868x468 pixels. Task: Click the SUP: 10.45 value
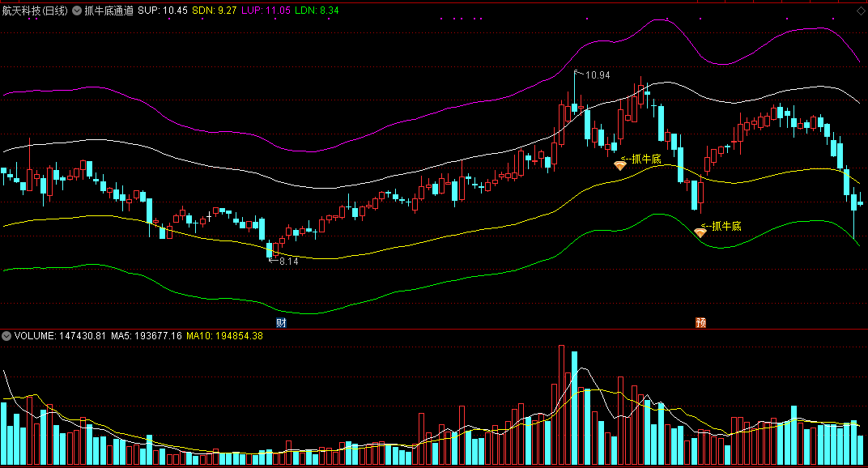(163, 11)
